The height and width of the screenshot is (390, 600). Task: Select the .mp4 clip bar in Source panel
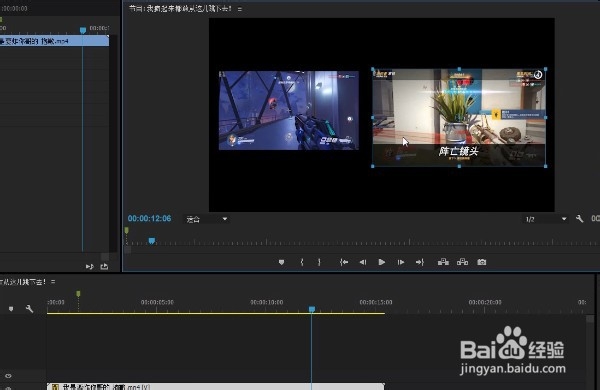pos(54,41)
